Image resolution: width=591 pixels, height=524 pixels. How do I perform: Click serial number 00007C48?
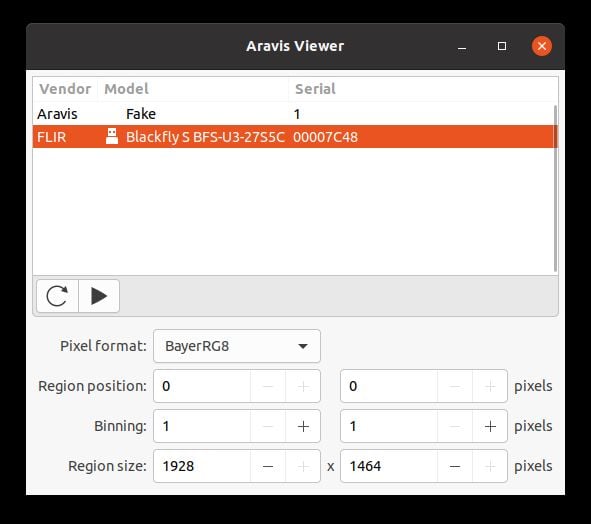[325, 137]
